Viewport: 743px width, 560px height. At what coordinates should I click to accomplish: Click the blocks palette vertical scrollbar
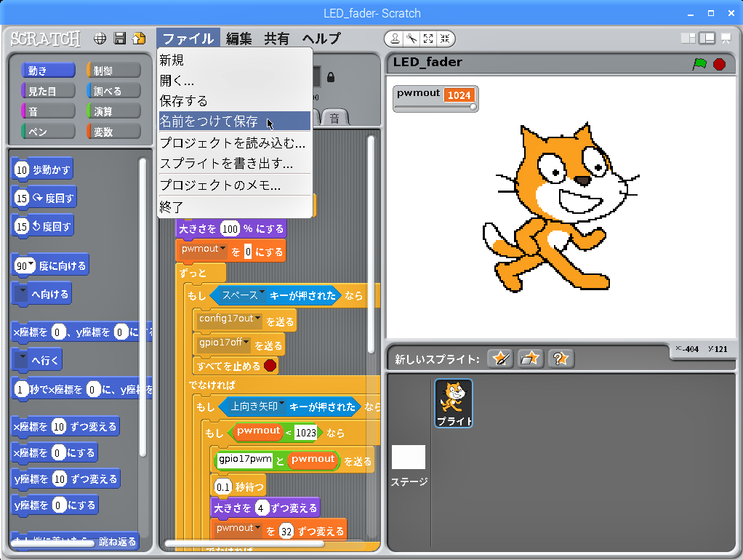coord(142,307)
